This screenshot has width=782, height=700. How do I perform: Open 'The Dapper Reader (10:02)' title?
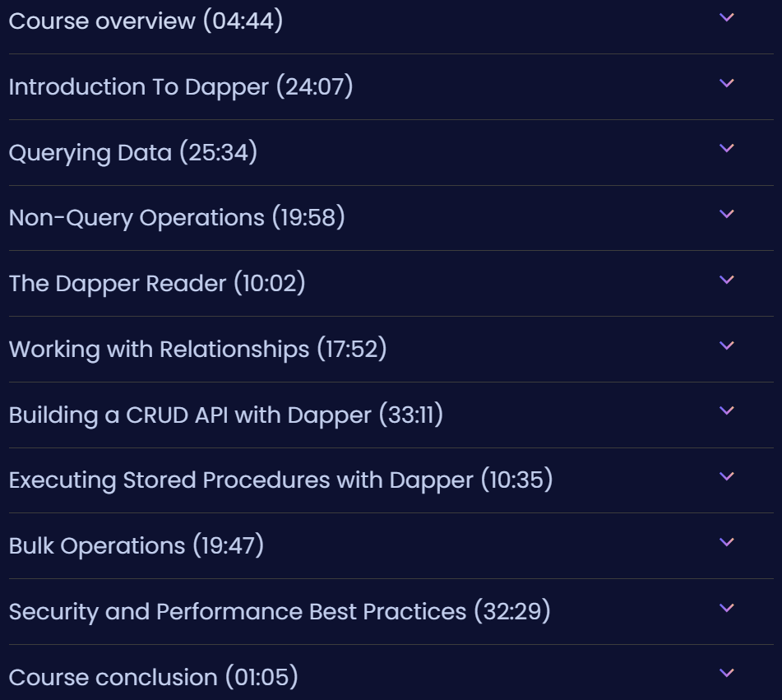pos(157,284)
